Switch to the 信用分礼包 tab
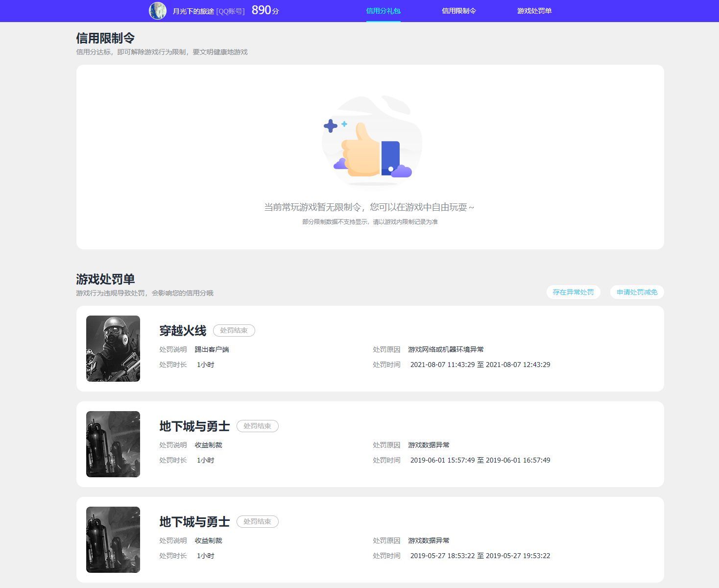 coord(383,10)
